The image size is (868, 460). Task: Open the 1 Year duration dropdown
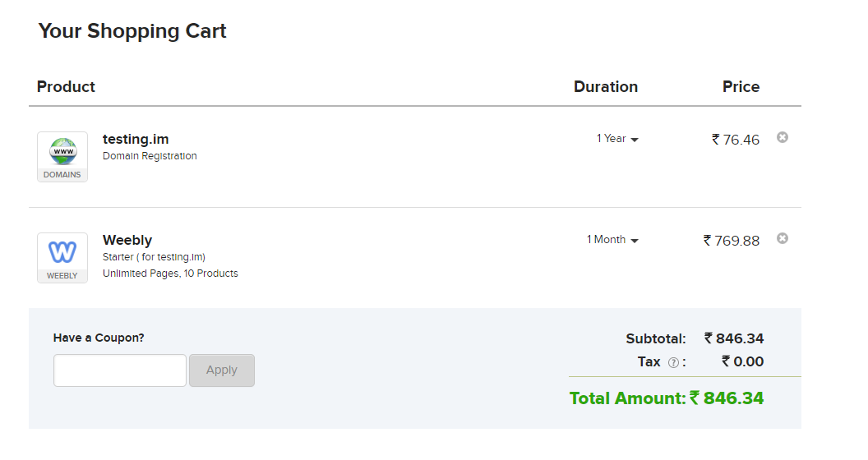point(617,139)
